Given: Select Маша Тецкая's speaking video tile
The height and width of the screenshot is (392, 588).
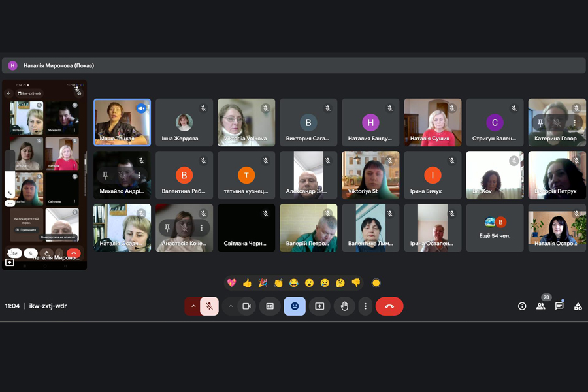Looking at the screenshot, I should [x=122, y=122].
